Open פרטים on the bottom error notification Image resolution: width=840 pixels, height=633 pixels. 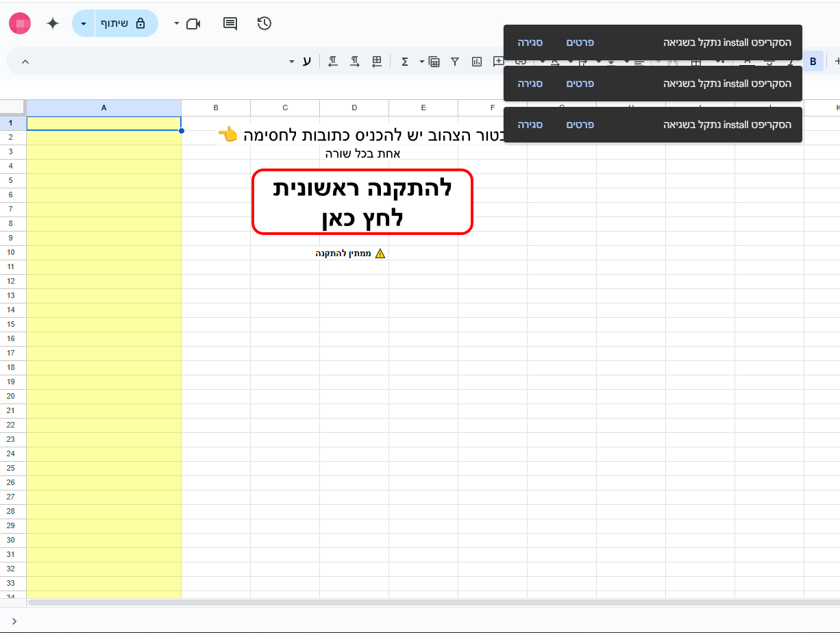580,125
